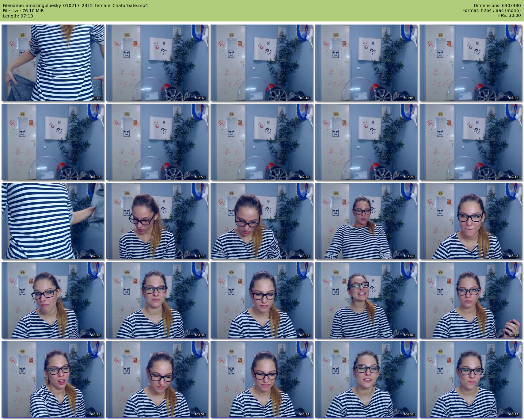Open the 02:10 thumbnail
The width and height of the screenshot is (524, 420).
[x=262, y=142]
